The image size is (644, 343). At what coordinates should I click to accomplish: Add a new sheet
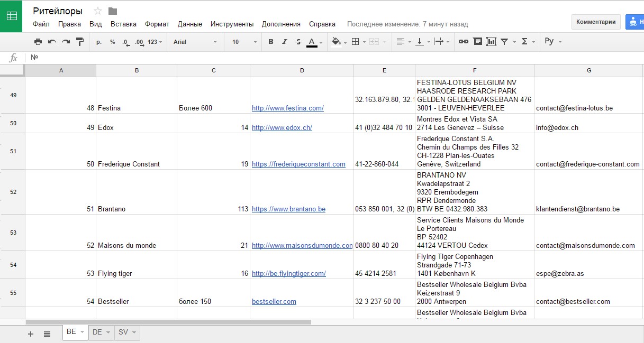click(x=31, y=334)
